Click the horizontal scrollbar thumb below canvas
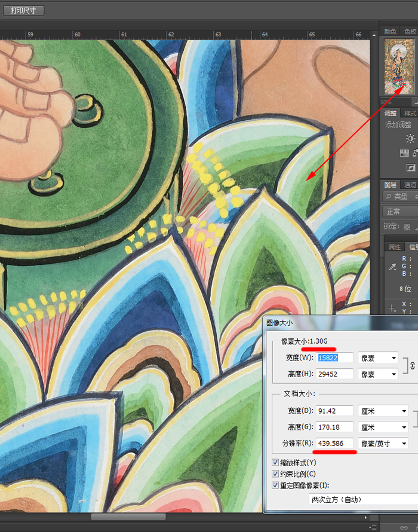The height and width of the screenshot is (532, 418). [128, 517]
